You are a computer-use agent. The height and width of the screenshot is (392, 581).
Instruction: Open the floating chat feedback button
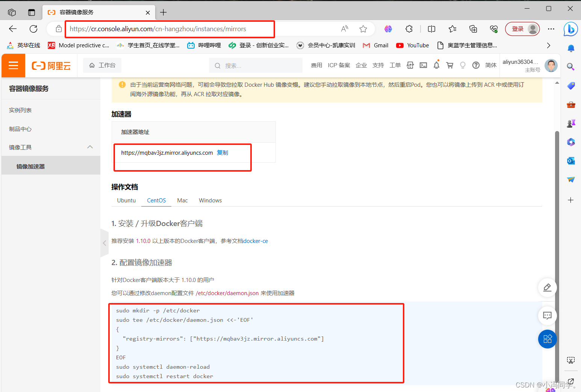pyautogui.click(x=547, y=315)
